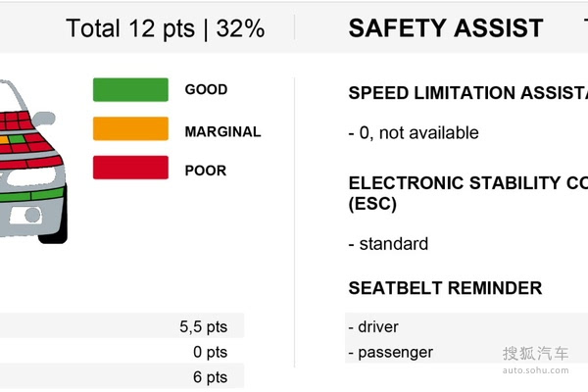Click the auto.sohu.com watermark logo

535,360
